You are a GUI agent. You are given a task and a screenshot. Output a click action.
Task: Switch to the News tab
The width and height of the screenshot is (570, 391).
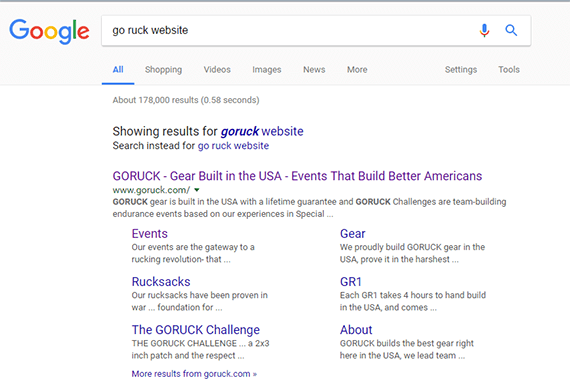click(314, 69)
